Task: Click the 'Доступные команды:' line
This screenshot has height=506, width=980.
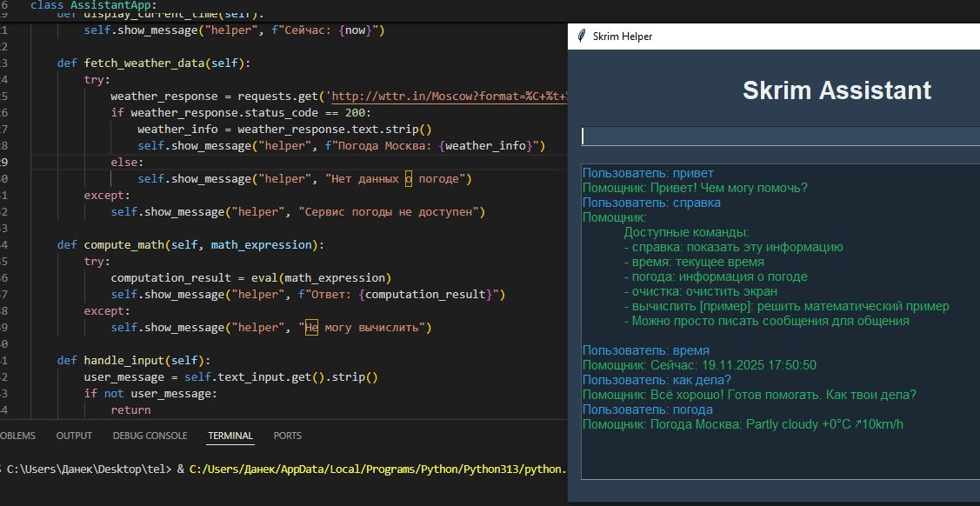Action: coord(686,232)
